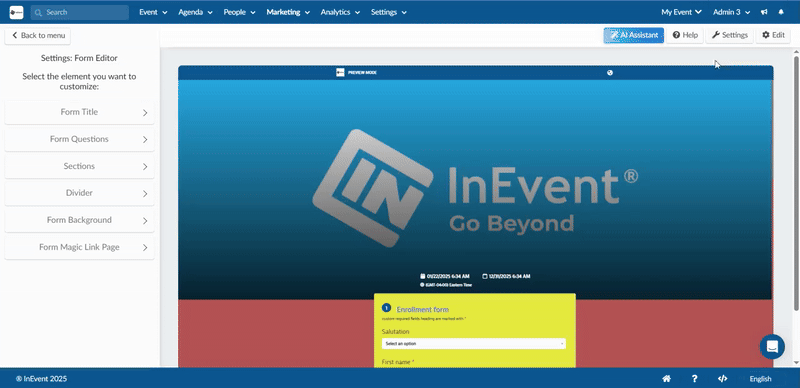Click the © InEvent 2025 footer text
Viewport: 800px width, 388px height.
[41, 379]
